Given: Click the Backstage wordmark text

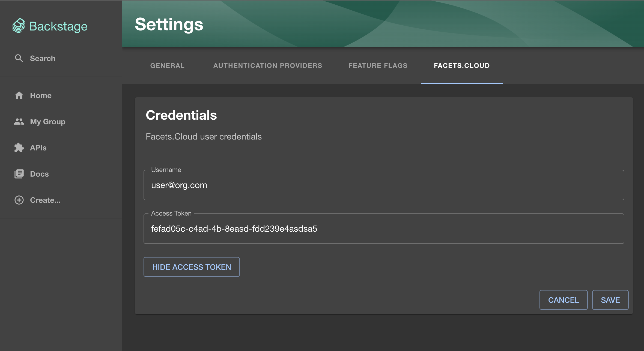Looking at the screenshot, I should pyautogui.click(x=58, y=26).
